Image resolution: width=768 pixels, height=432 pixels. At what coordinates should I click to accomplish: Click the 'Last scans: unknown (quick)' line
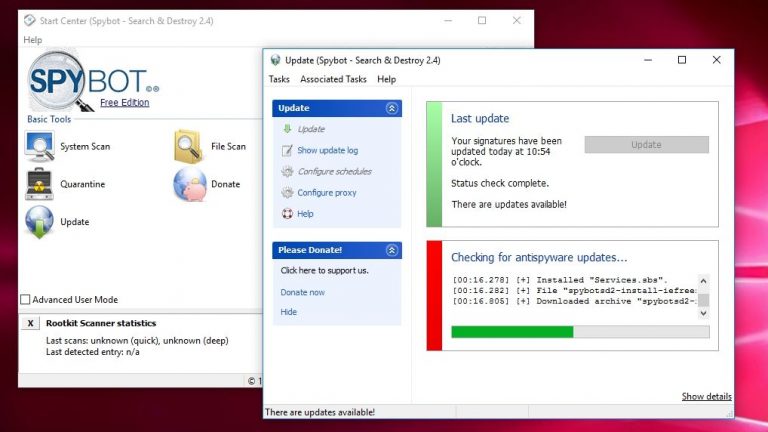pyautogui.click(x=137, y=340)
